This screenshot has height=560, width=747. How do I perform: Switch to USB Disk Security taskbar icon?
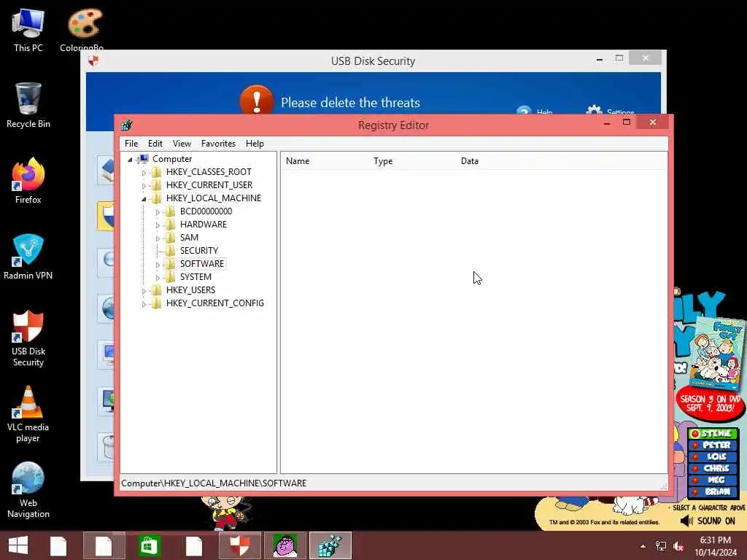tap(239, 545)
